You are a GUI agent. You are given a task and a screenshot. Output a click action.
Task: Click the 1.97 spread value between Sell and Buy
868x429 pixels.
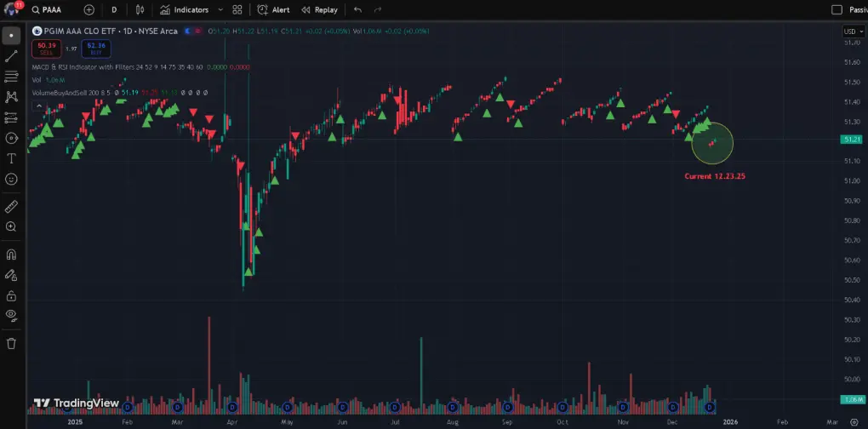[71, 49]
